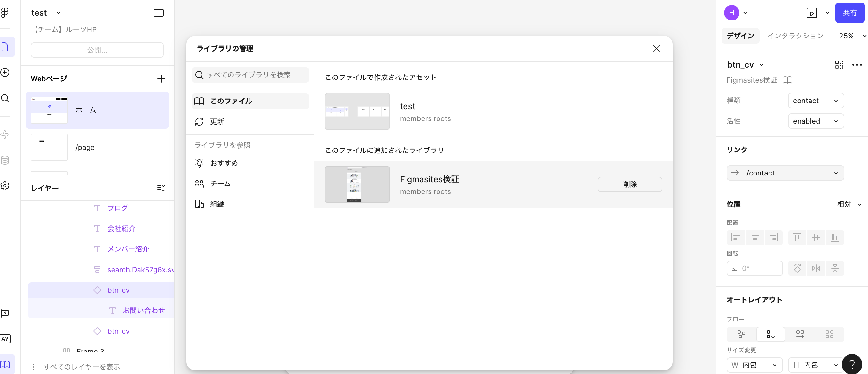Open the btn_cv more options ellipsis
Viewport: 868px width, 374px height.
[x=856, y=64]
